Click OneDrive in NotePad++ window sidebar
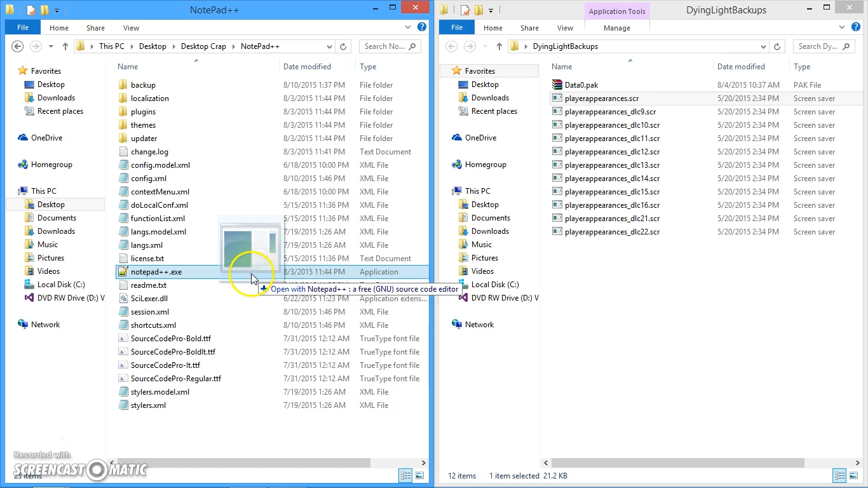868x488 pixels. [46, 138]
